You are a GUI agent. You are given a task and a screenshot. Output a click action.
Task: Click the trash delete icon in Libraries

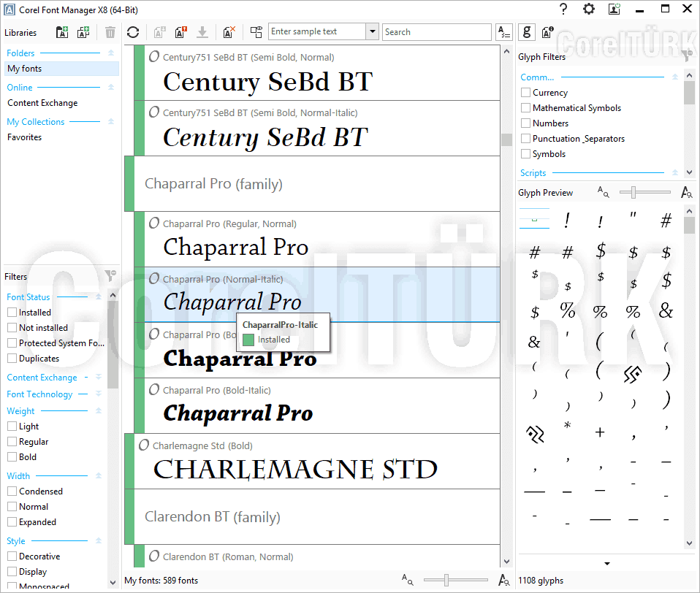110,32
